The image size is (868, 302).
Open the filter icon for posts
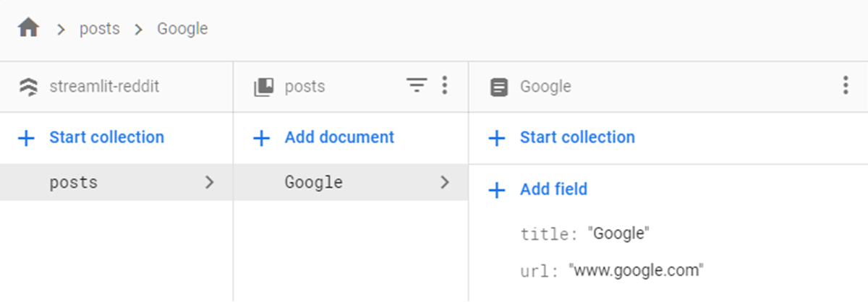coord(417,87)
